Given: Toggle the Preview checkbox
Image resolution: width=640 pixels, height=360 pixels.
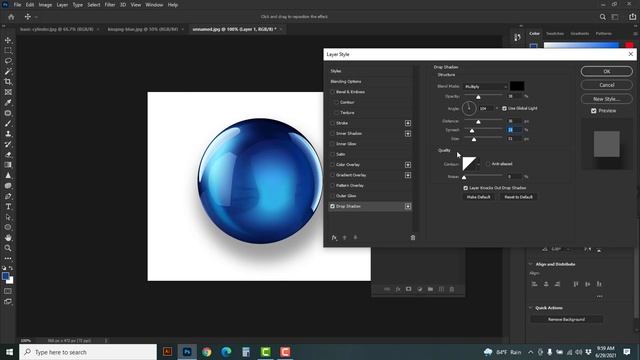Looking at the screenshot, I should tap(593, 111).
